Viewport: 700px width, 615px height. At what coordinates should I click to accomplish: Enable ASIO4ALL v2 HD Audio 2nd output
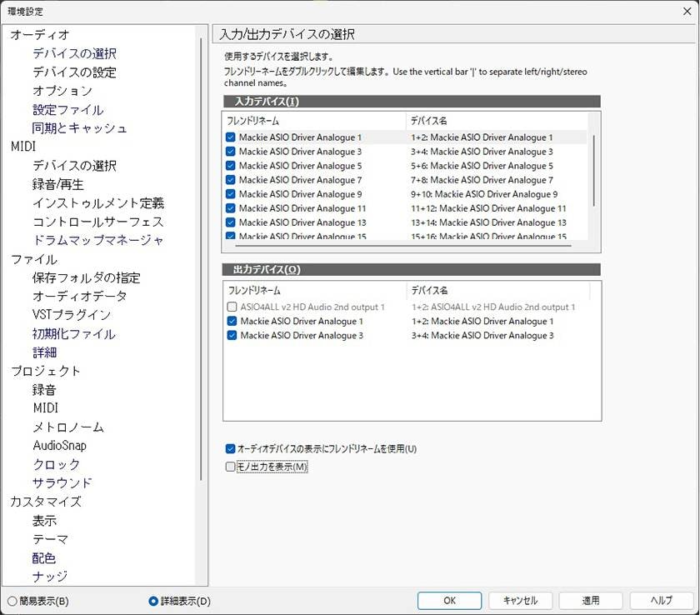point(232,307)
